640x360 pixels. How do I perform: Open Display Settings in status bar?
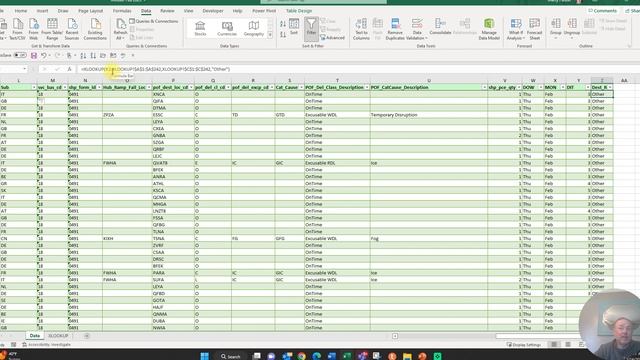click(x=523, y=344)
